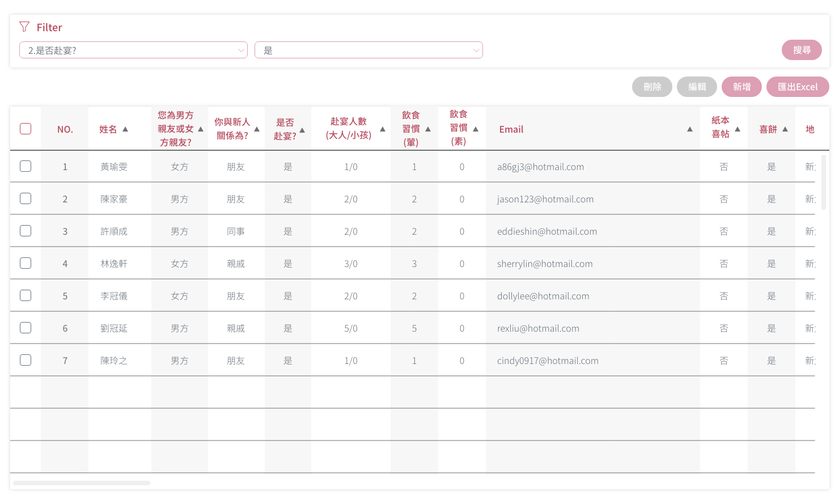Screen dimensions: 839x504
Task: Click the 編輯 edit button
Action: point(697,87)
